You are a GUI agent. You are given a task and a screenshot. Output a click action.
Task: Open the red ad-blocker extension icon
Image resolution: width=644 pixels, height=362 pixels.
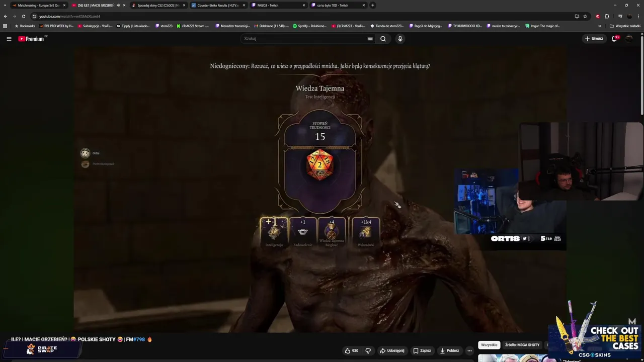[x=598, y=16]
